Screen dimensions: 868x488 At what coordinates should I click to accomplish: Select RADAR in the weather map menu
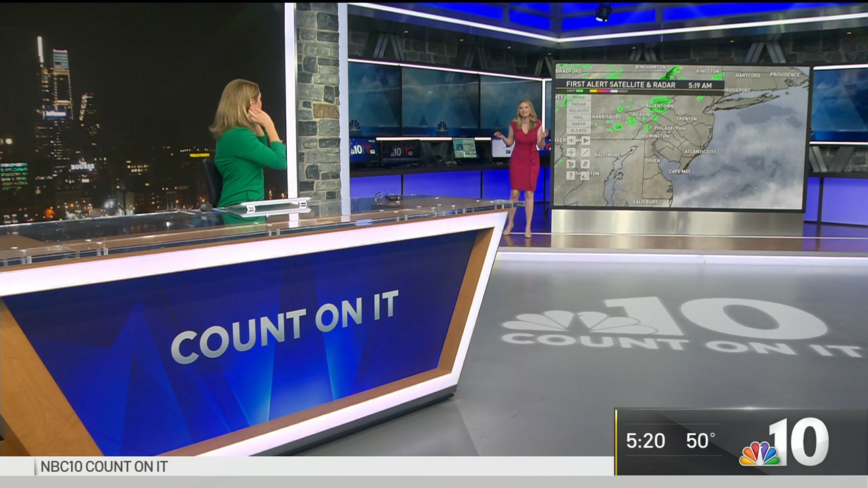[579, 104]
